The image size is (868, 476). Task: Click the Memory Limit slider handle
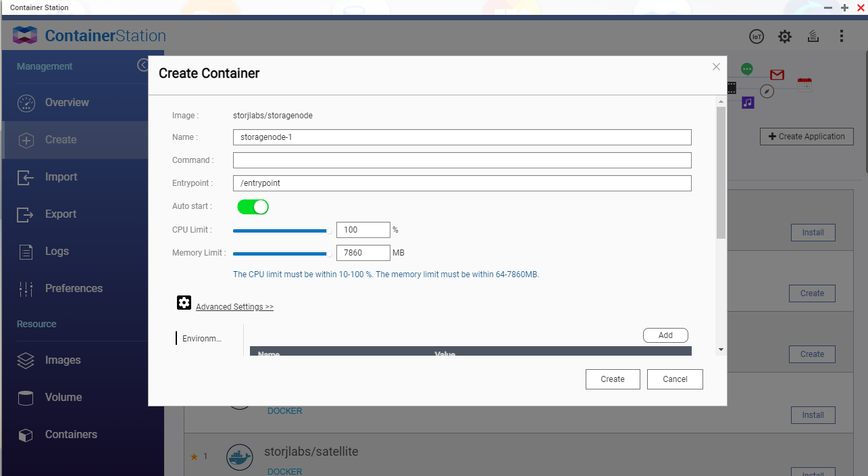coord(330,254)
